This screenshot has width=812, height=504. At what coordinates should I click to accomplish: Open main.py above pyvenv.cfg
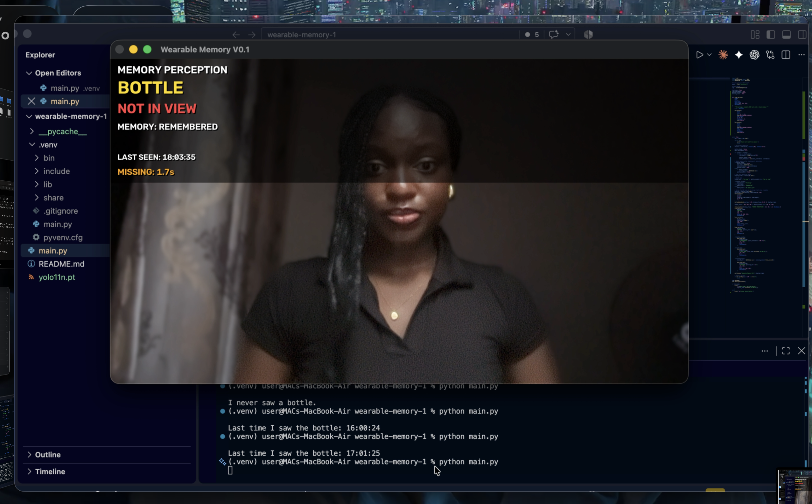57,224
